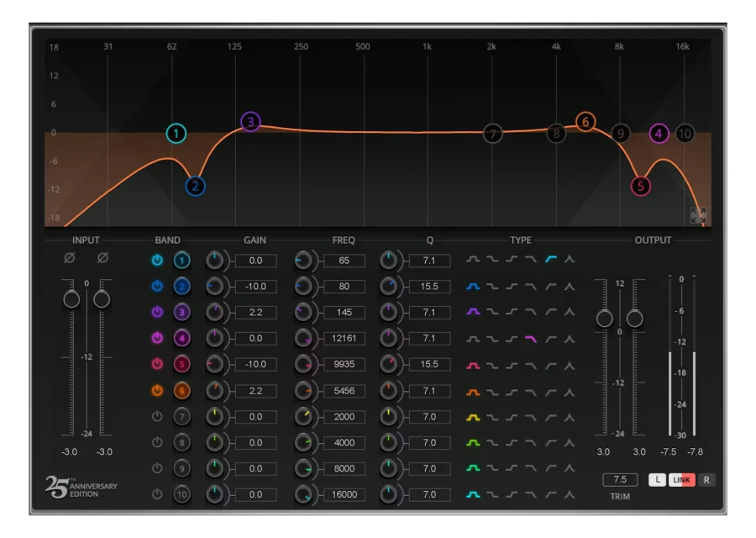Click the band 5 frequency knob
The image size is (756, 538).
[303, 364]
